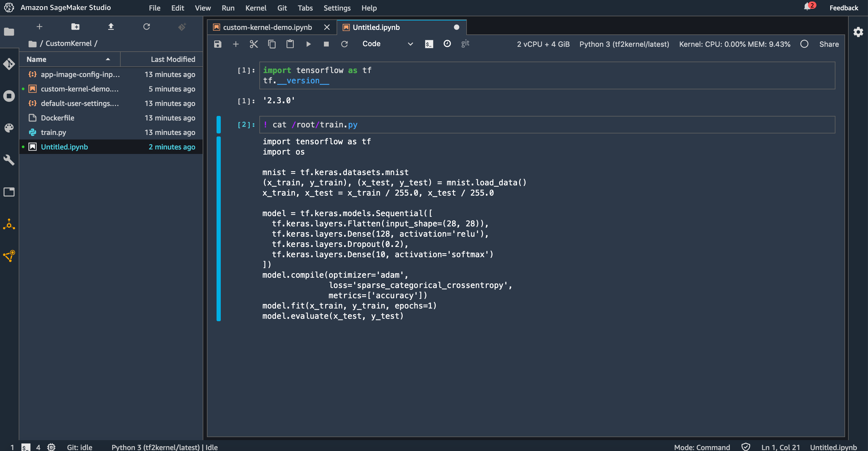Open the View menu

click(202, 8)
